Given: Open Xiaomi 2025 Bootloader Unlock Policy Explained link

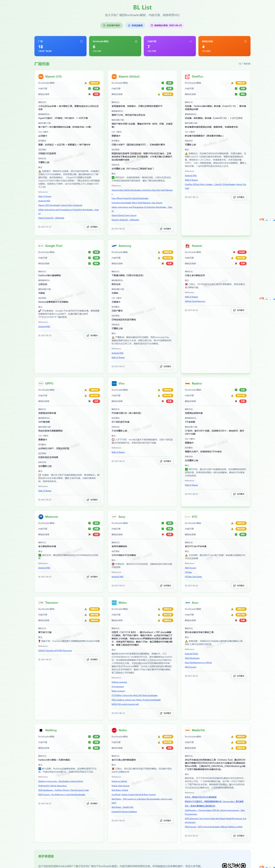Looking at the screenshot, I should pyautogui.click(x=60, y=205).
